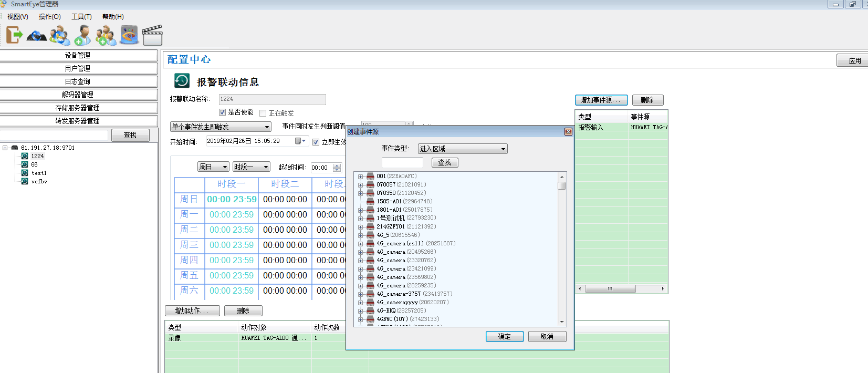Open the 事件类型 dropdown showing 进入区域
The height and width of the screenshot is (373, 868).
click(463, 149)
